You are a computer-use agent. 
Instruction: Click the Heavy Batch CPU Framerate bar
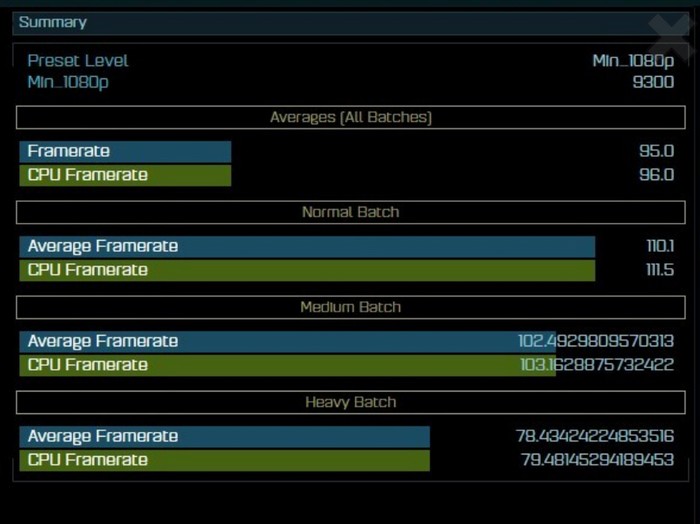pyautogui.click(x=224, y=461)
